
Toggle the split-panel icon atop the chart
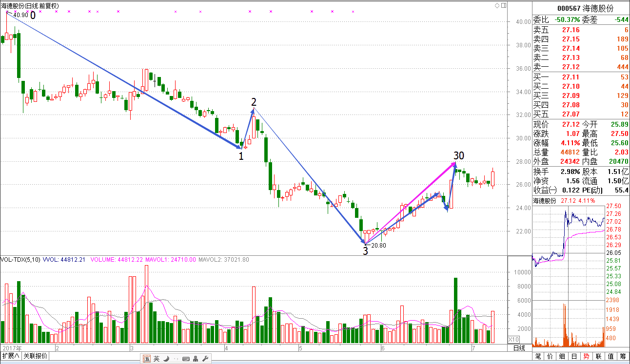click(x=503, y=5)
